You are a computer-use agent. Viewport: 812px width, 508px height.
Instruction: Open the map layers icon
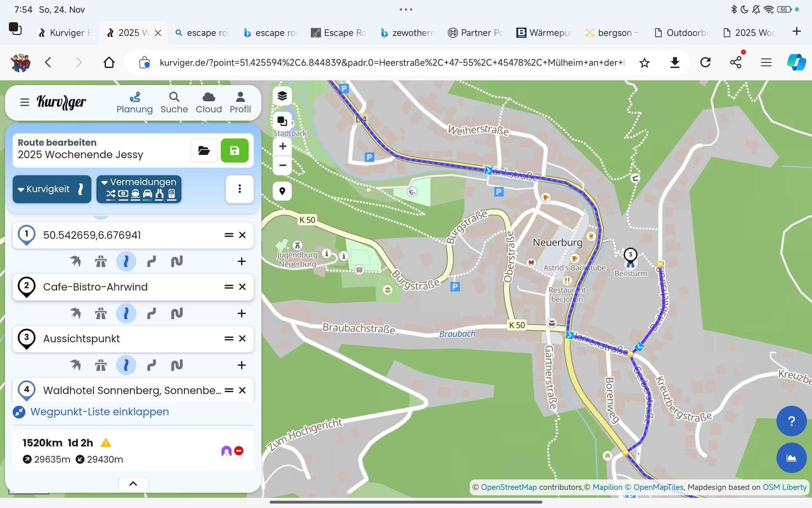coord(282,96)
